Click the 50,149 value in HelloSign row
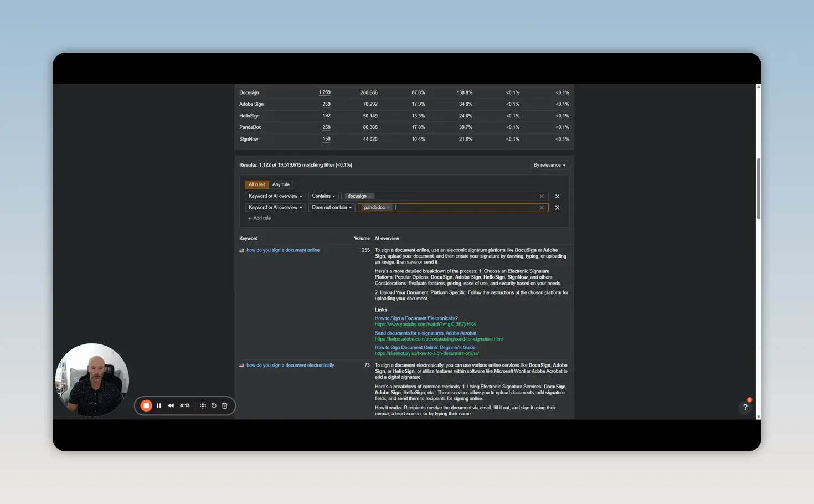Image resolution: width=814 pixels, height=504 pixels. pyautogui.click(x=370, y=116)
